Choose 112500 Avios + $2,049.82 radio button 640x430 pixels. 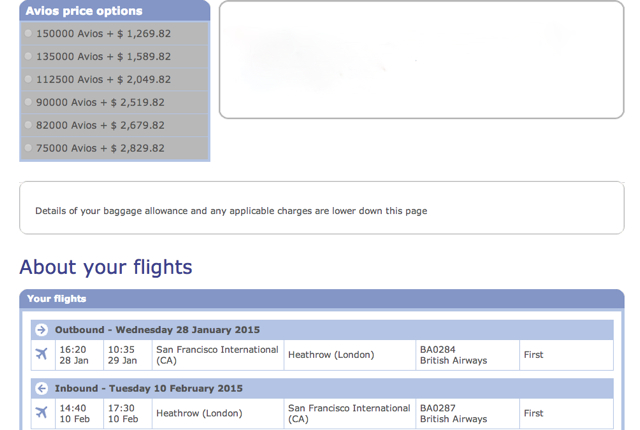click(x=28, y=79)
